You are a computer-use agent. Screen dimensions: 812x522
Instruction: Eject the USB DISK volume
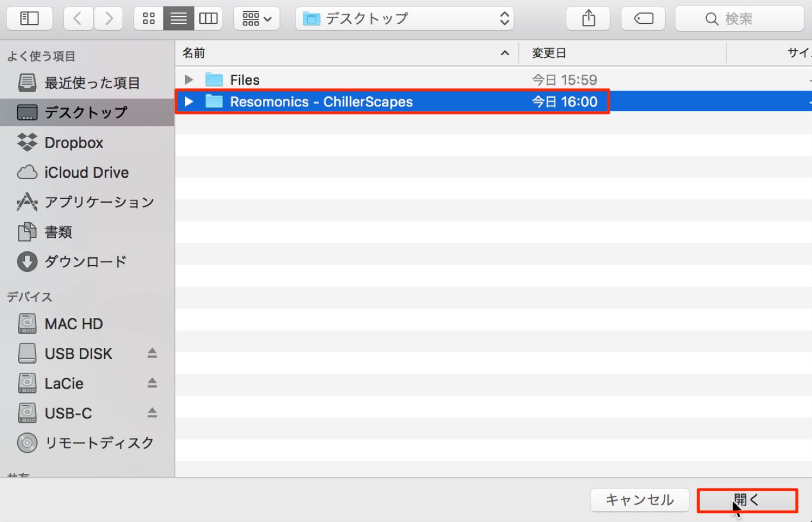(152, 353)
